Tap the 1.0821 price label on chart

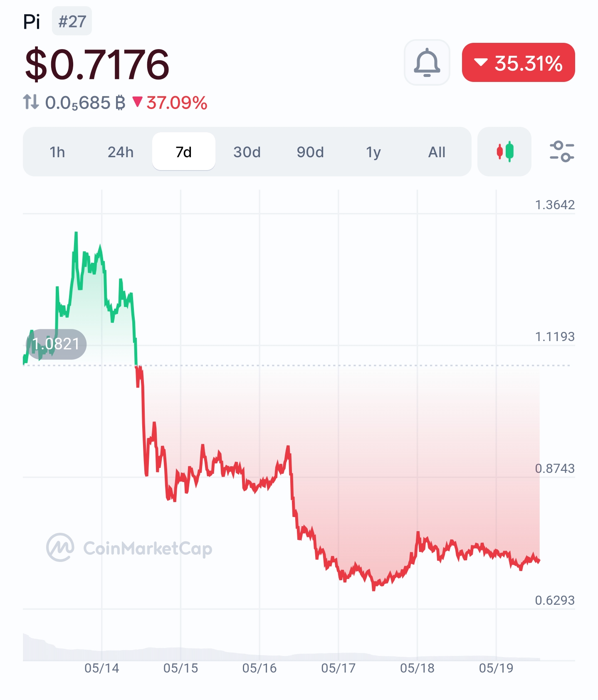56,344
